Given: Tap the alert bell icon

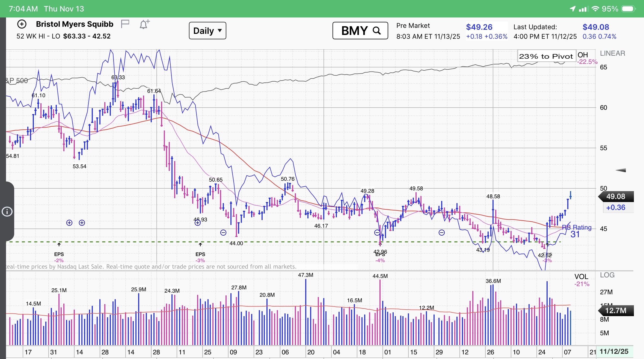Looking at the screenshot, I should click(144, 24).
